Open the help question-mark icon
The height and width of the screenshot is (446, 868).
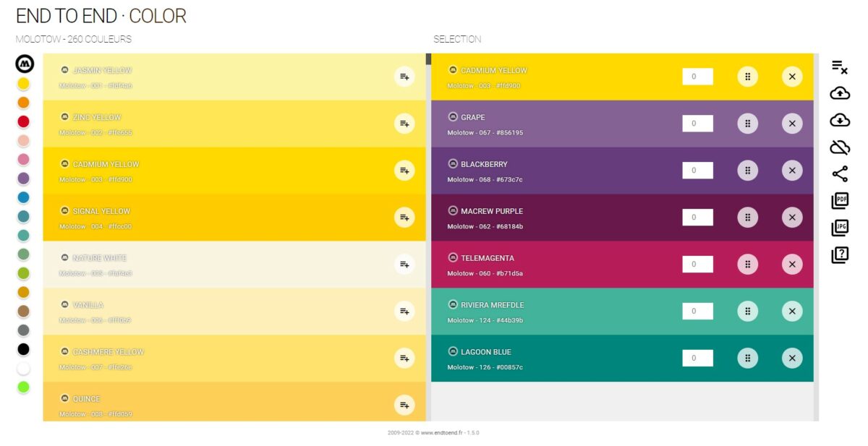(840, 254)
